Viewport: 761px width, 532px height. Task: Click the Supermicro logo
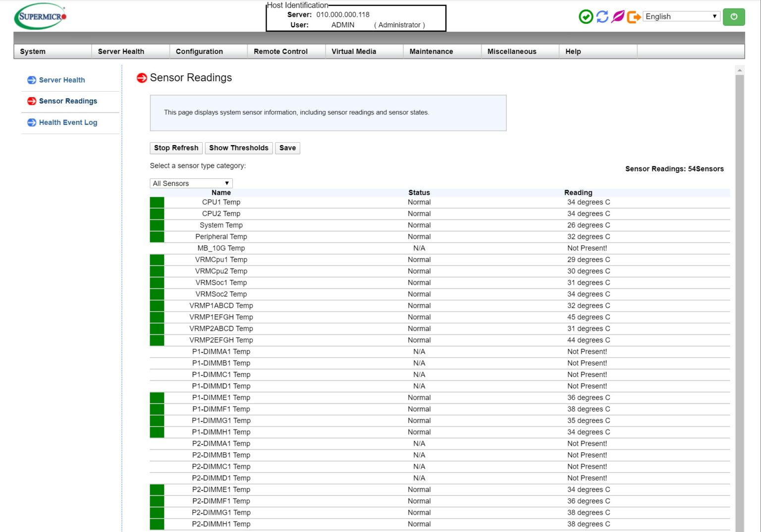pos(40,16)
